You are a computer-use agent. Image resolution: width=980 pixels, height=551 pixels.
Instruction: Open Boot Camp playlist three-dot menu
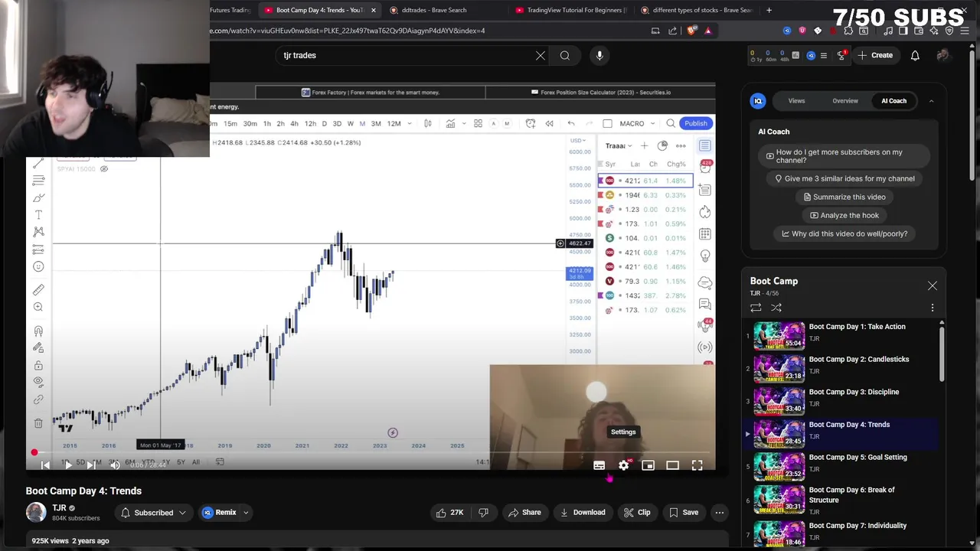(932, 308)
